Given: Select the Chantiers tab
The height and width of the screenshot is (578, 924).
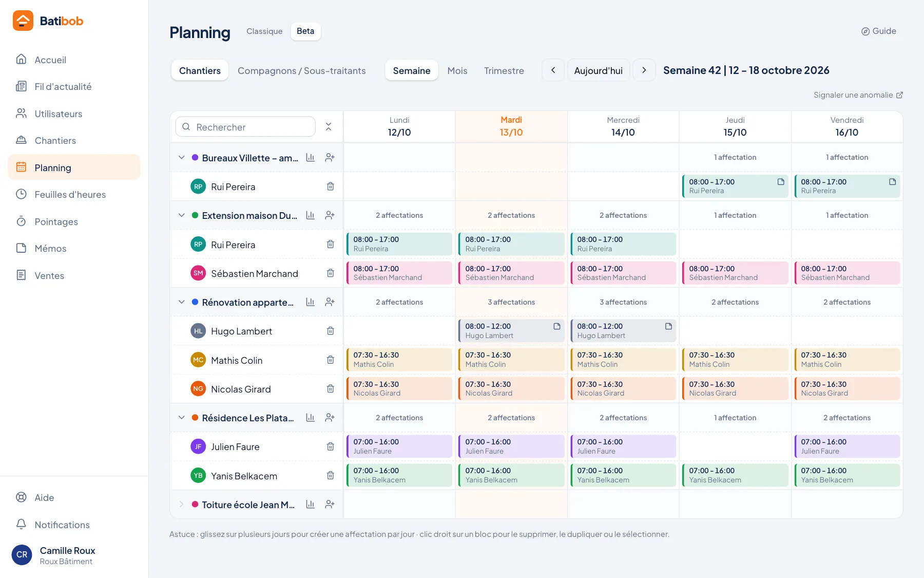Looking at the screenshot, I should (x=200, y=70).
